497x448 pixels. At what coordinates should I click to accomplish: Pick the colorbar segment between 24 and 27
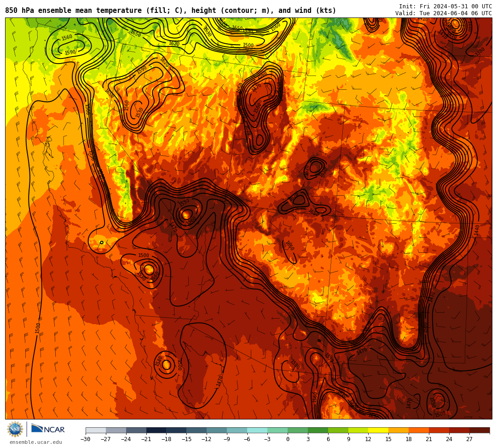[x=460, y=430]
